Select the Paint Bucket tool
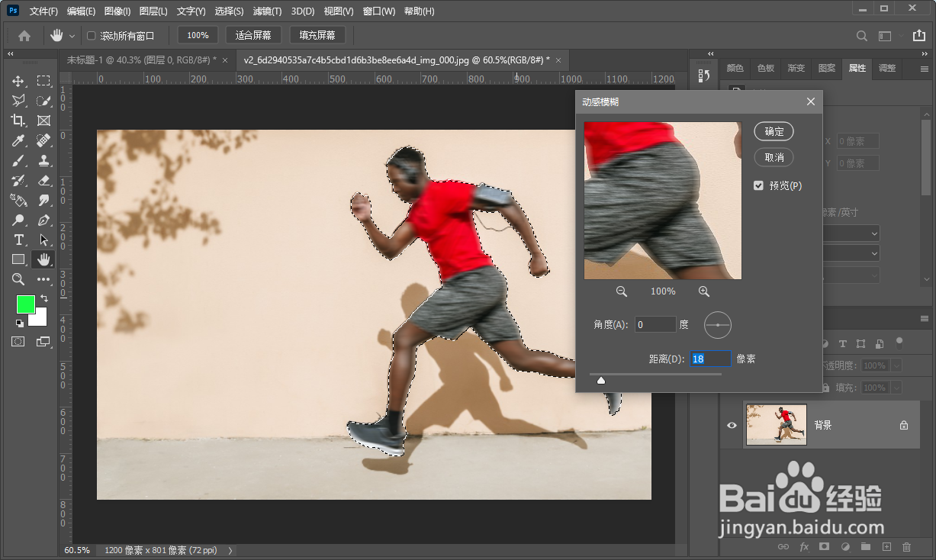 [18, 200]
